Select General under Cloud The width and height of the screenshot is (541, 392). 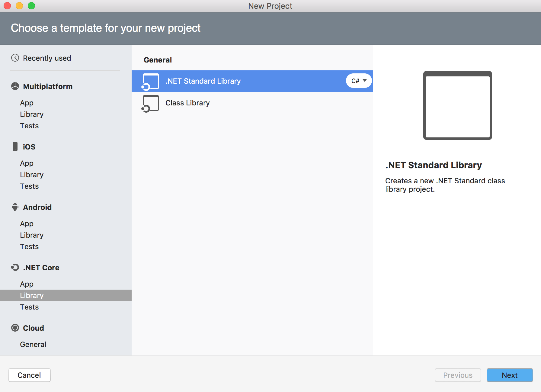pyautogui.click(x=33, y=345)
